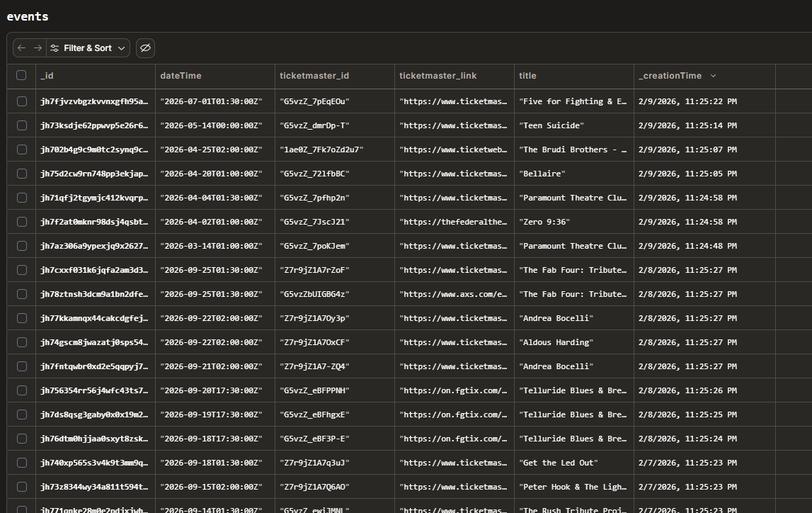Image resolution: width=812 pixels, height=513 pixels.
Task: Select the checkbox for "Zero 9:36" row
Action: pyautogui.click(x=22, y=222)
